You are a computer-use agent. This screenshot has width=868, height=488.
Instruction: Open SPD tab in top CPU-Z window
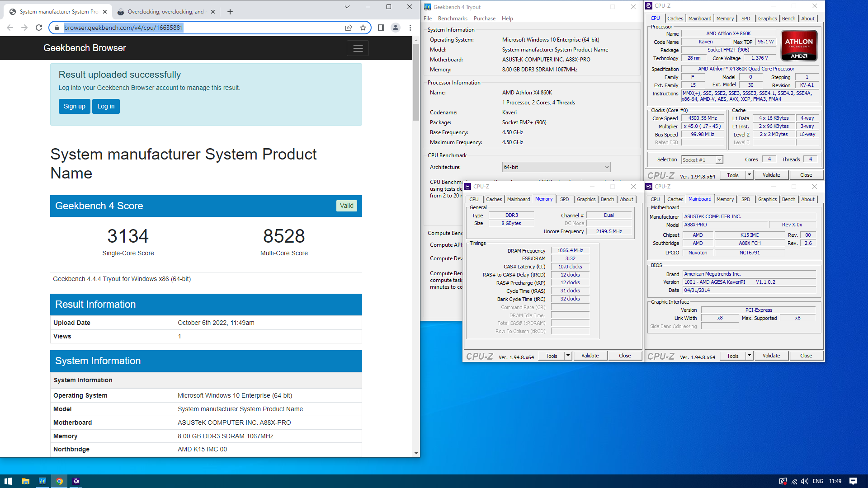[x=745, y=19]
